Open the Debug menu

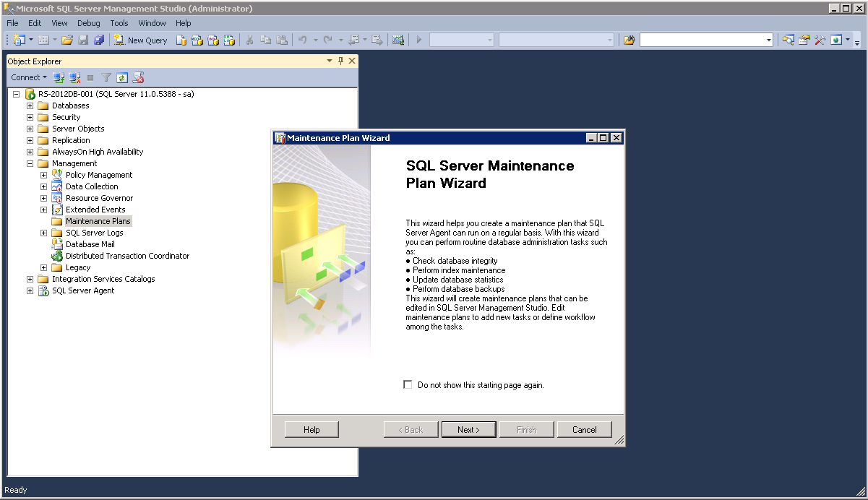coord(89,23)
